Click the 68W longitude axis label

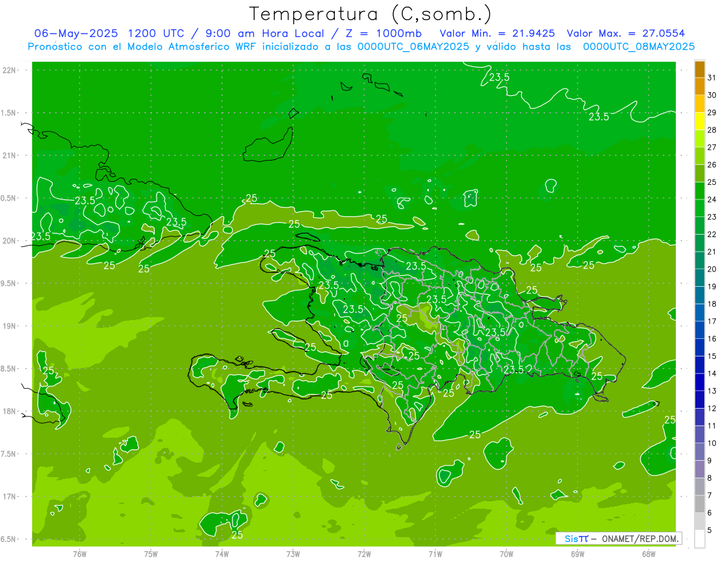coord(648,554)
